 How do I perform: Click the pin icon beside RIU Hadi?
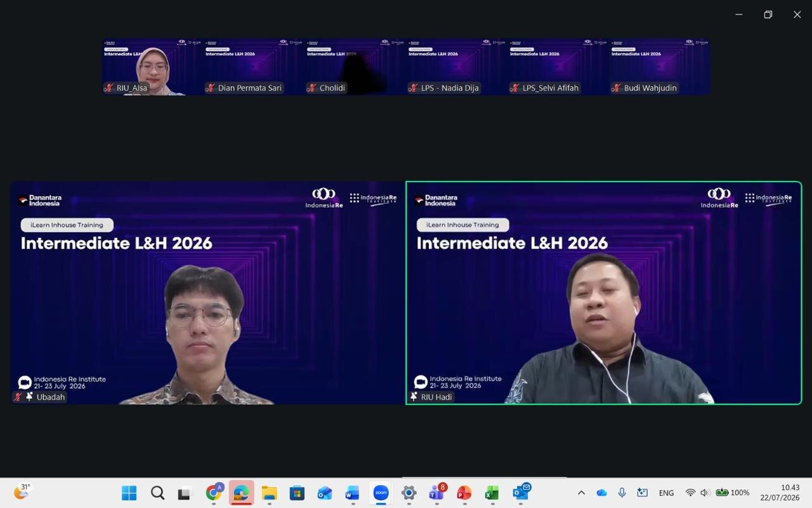click(414, 397)
